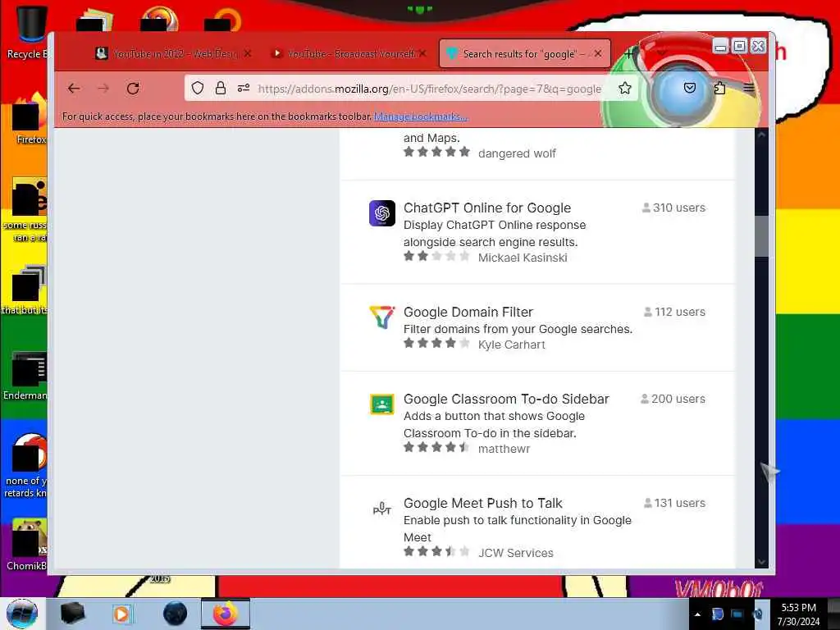
Task: Click the Google Meet Push to Talk icon
Action: point(382,509)
